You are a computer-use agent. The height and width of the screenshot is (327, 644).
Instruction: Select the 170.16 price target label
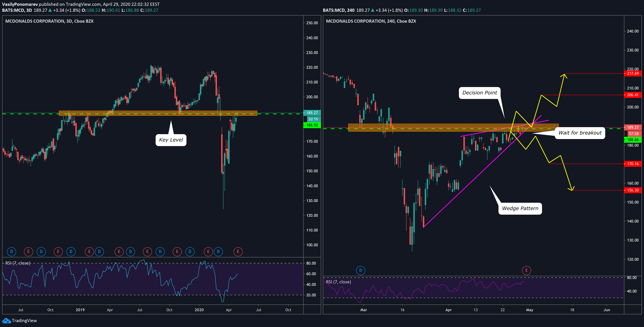pyautogui.click(x=633, y=164)
